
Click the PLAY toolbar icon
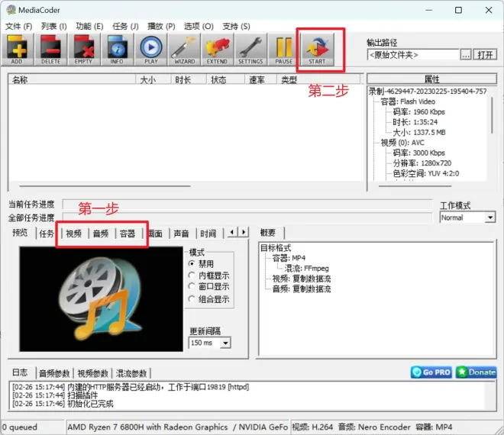coord(150,50)
